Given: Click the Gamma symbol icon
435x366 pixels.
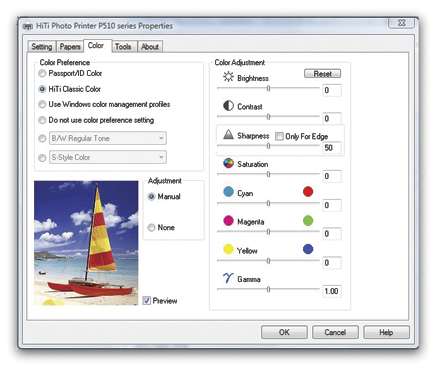Looking at the screenshot, I should 228,278.
